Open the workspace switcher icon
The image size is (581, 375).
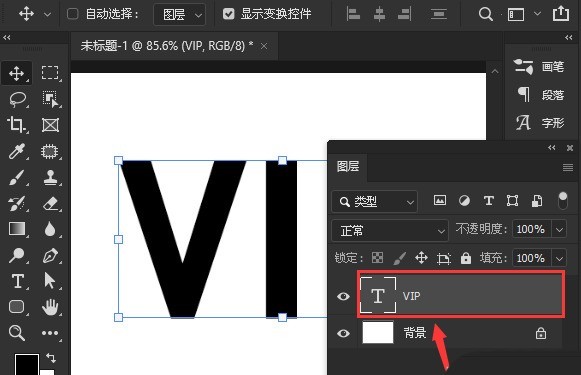tap(516, 14)
